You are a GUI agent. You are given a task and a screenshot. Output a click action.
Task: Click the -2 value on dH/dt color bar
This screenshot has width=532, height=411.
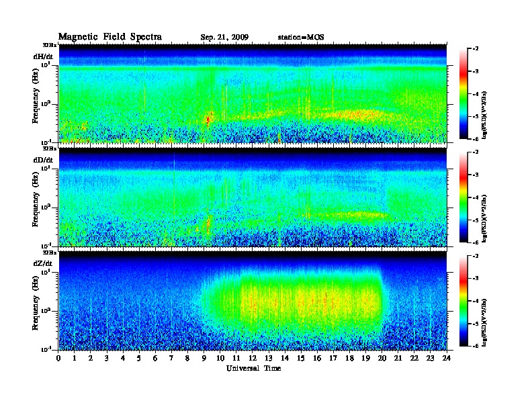click(476, 49)
